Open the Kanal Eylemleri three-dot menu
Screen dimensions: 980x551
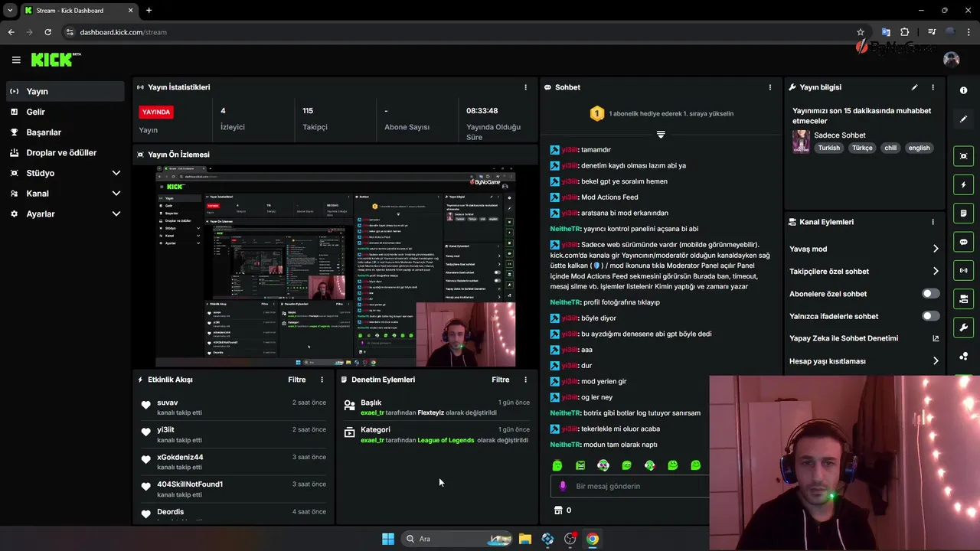tap(933, 222)
